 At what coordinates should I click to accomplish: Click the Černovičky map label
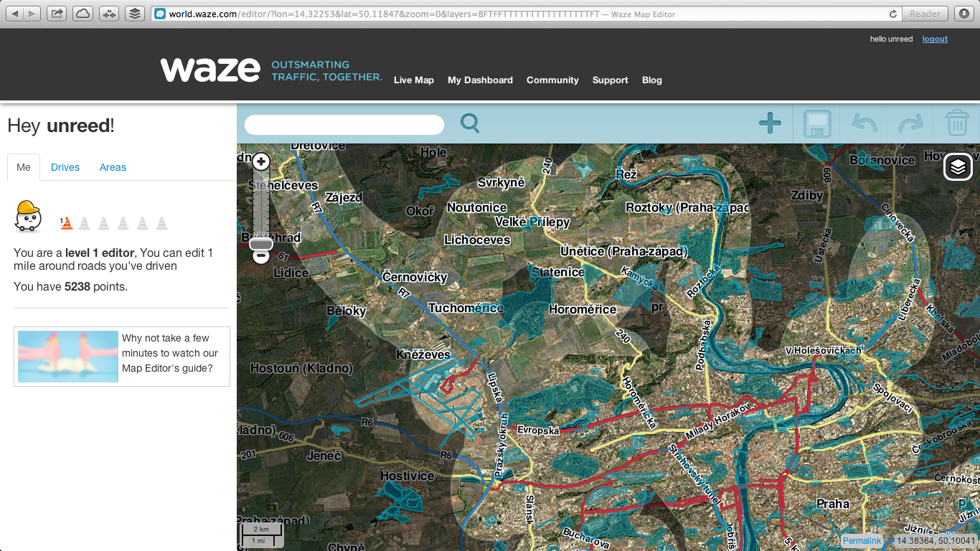point(415,277)
